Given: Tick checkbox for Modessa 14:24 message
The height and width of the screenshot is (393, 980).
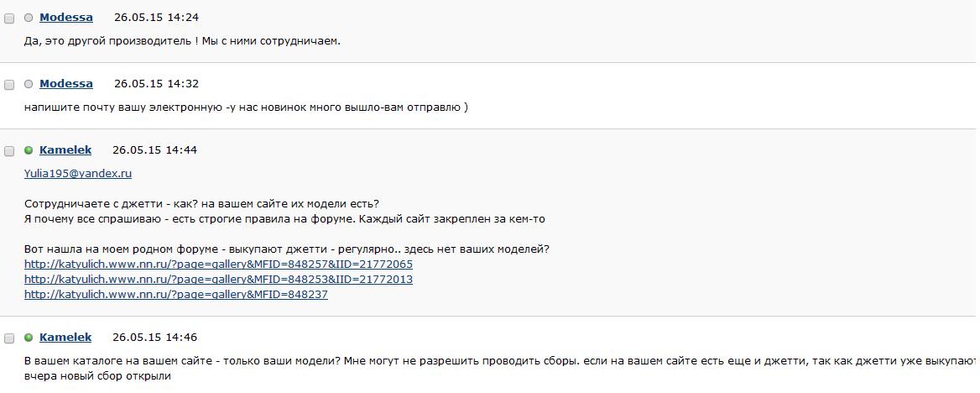Looking at the screenshot, I should pos(9,18).
